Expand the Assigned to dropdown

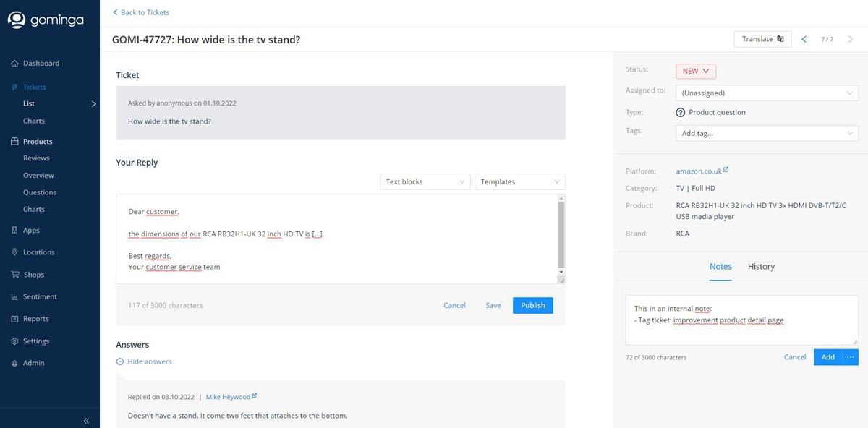767,93
